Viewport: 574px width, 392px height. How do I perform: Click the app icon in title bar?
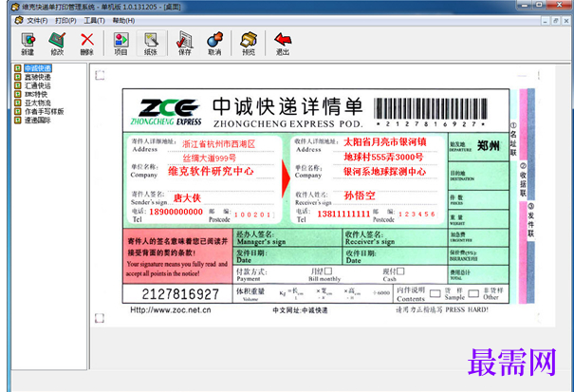pyautogui.click(x=15, y=7)
